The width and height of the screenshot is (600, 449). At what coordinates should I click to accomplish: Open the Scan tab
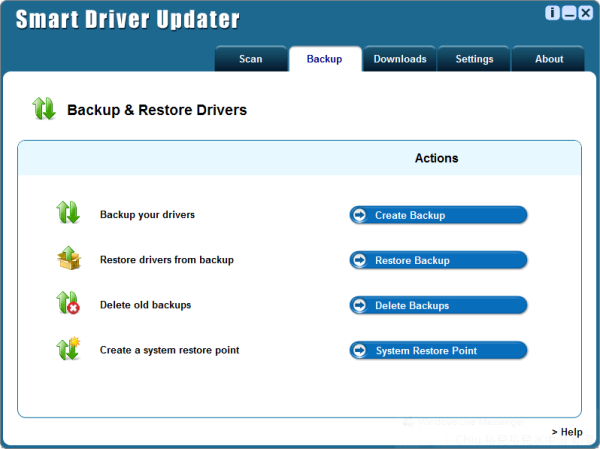coord(251,59)
